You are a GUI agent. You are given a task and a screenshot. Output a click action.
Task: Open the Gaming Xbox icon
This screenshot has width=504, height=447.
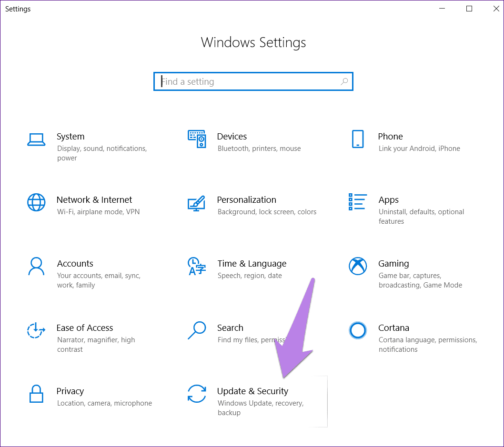pyautogui.click(x=357, y=266)
